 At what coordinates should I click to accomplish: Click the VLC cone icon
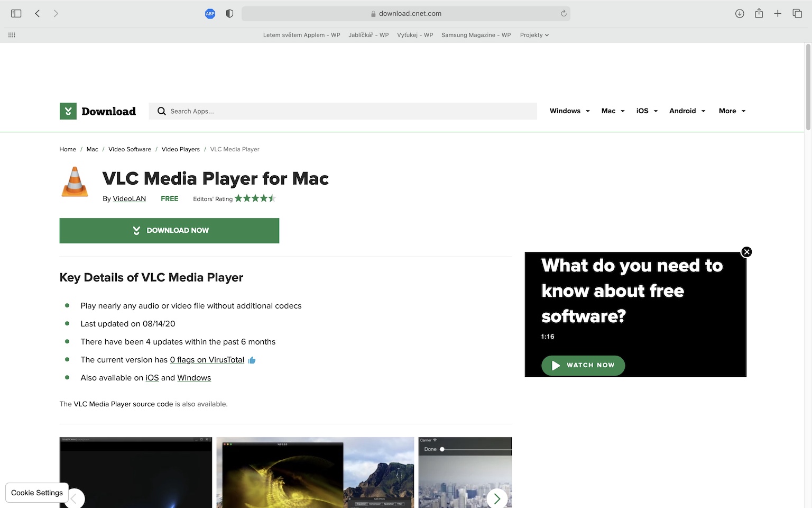click(75, 182)
